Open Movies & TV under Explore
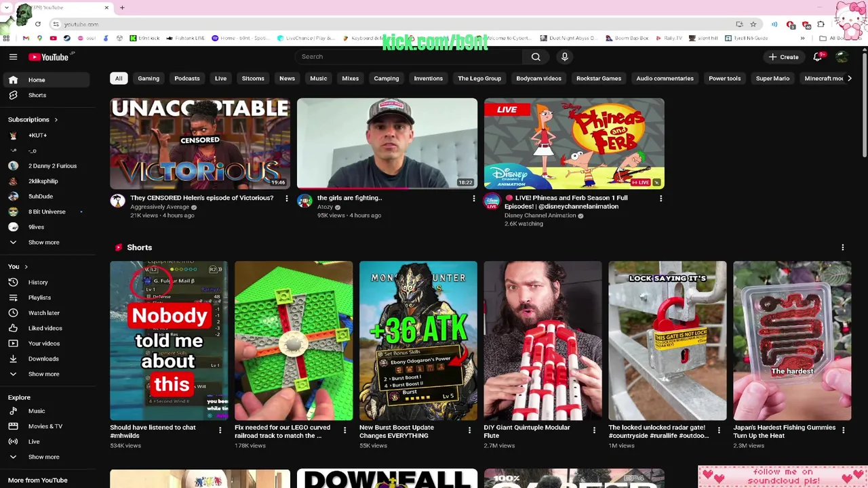 pyautogui.click(x=45, y=426)
